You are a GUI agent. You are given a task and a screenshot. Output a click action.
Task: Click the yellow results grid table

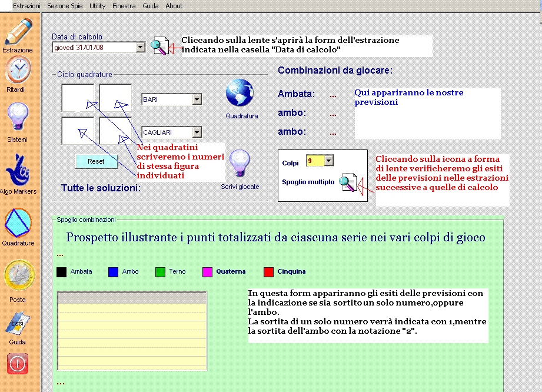point(132,331)
